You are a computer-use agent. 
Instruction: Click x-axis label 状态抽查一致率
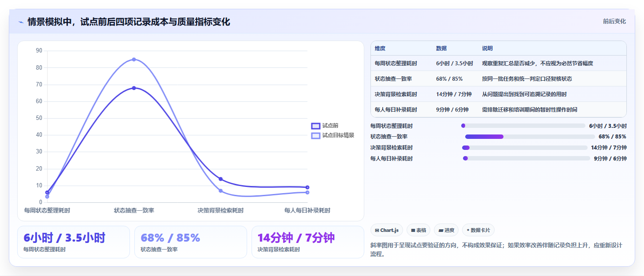134,210
